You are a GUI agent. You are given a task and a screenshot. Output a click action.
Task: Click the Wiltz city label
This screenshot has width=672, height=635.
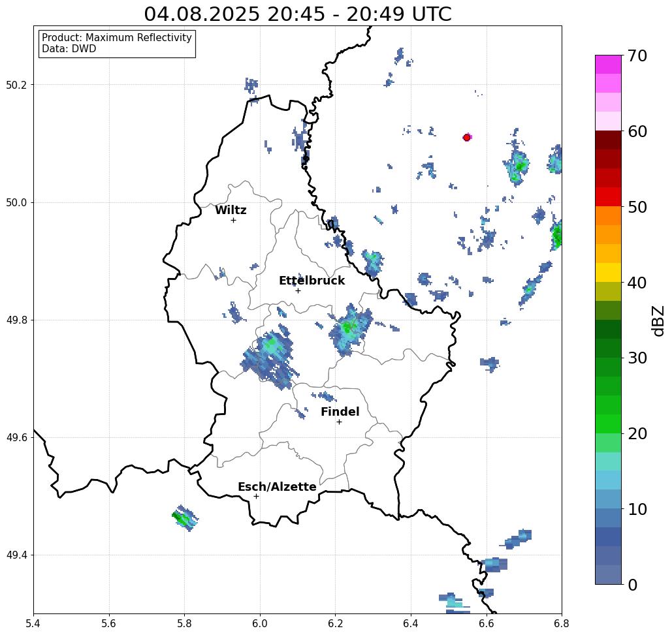point(231,210)
